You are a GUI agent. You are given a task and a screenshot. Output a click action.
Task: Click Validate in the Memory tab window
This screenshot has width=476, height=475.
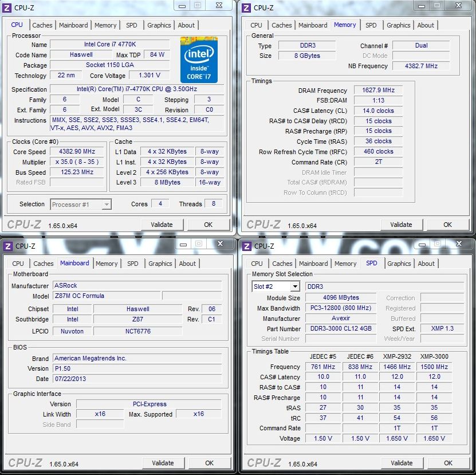pos(402,225)
